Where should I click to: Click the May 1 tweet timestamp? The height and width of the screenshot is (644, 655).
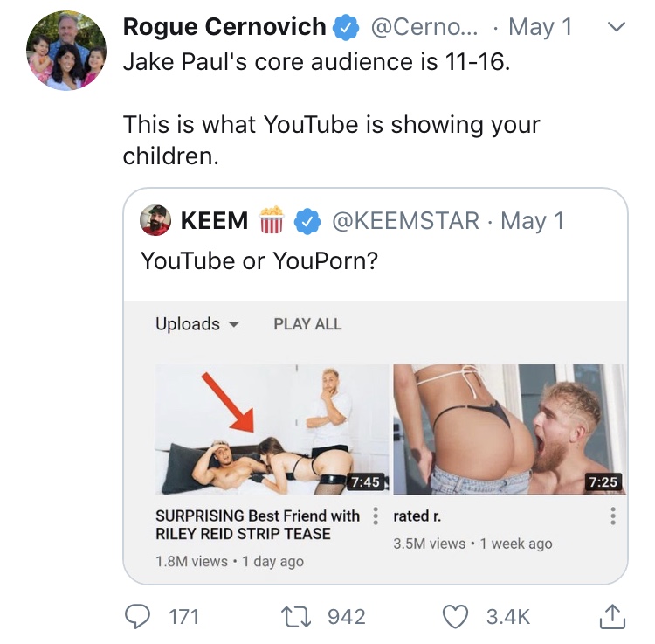click(540, 27)
